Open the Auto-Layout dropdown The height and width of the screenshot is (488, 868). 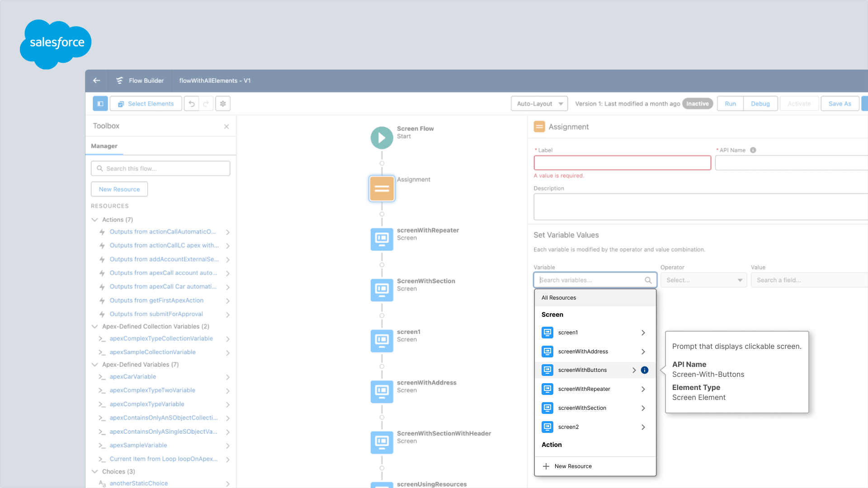click(x=539, y=103)
